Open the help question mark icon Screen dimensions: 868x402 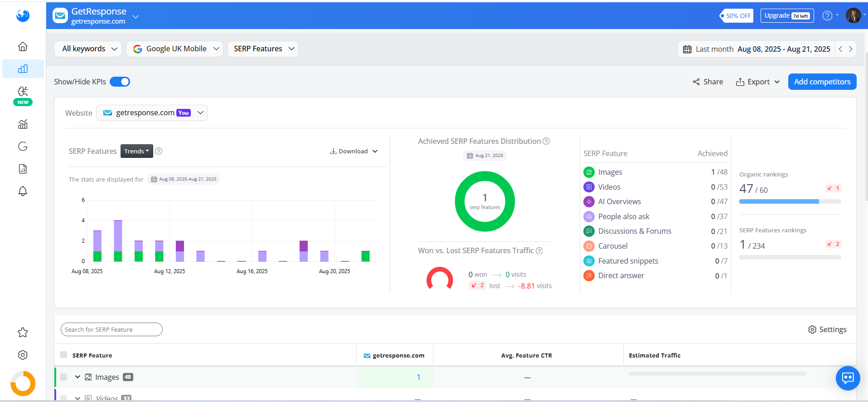tap(827, 15)
